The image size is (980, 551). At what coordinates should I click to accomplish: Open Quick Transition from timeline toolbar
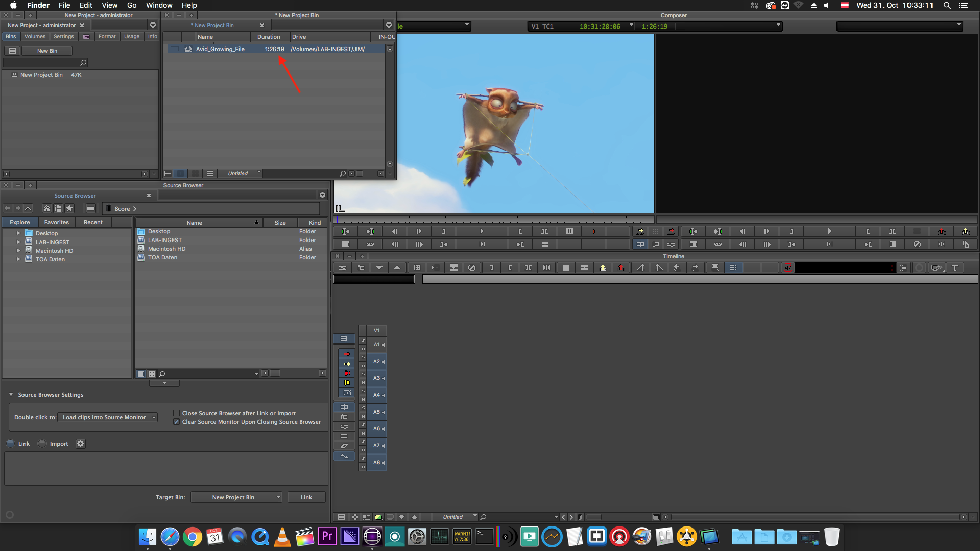pyautogui.click(x=417, y=268)
